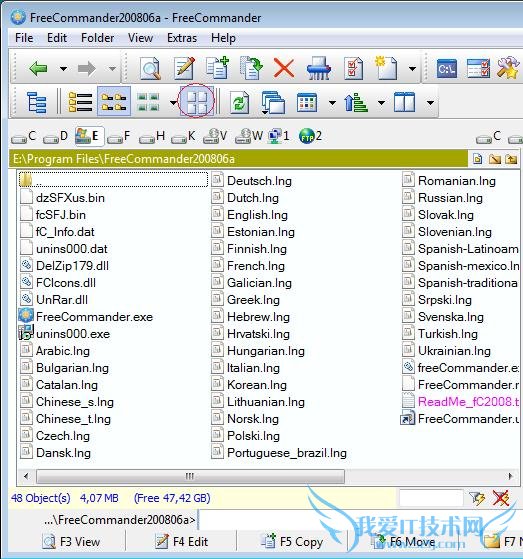Screen dimensions: 523x559
Task: Open back history dropdown arrow
Action: click(63, 68)
